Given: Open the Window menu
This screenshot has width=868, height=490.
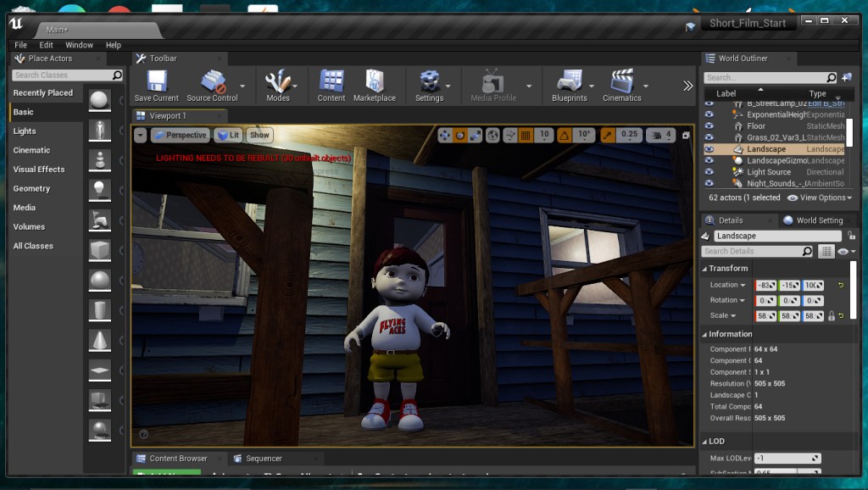Looking at the screenshot, I should 79,45.
